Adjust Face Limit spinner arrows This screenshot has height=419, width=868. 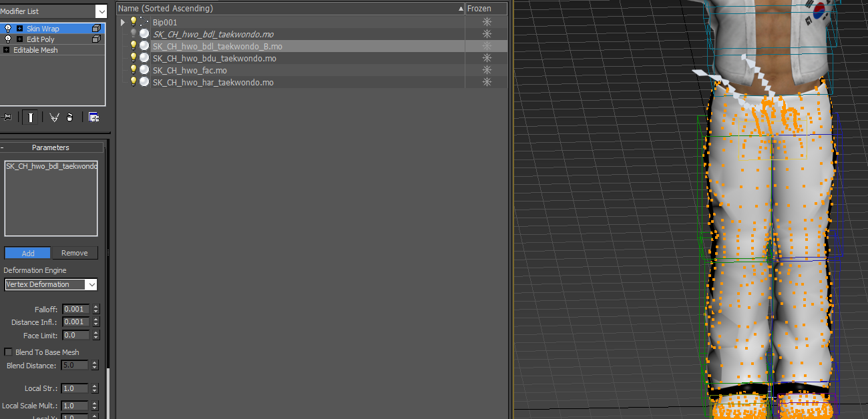point(96,336)
